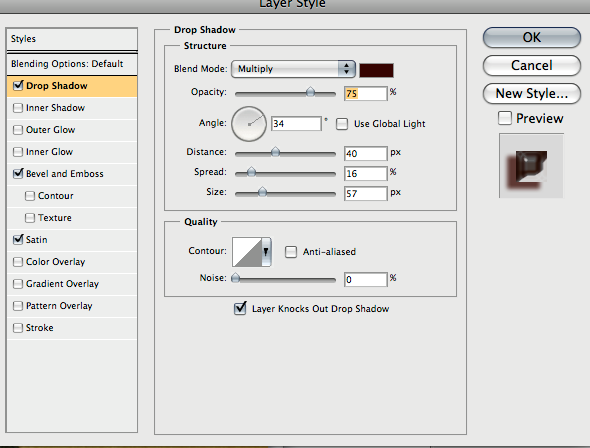
Task: Toggle Use Global Light checkbox
Action: pyautogui.click(x=342, y=124)
